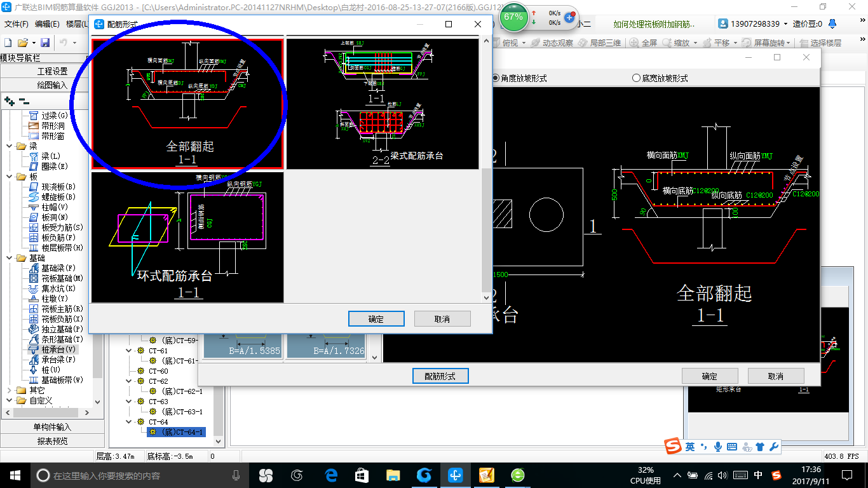868x488 pixels.
Task: Click 取消 in the rear parameter dialog
Action: (776, 376)
